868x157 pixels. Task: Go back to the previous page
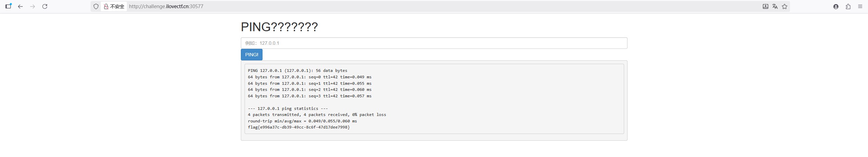coord(20,6)
